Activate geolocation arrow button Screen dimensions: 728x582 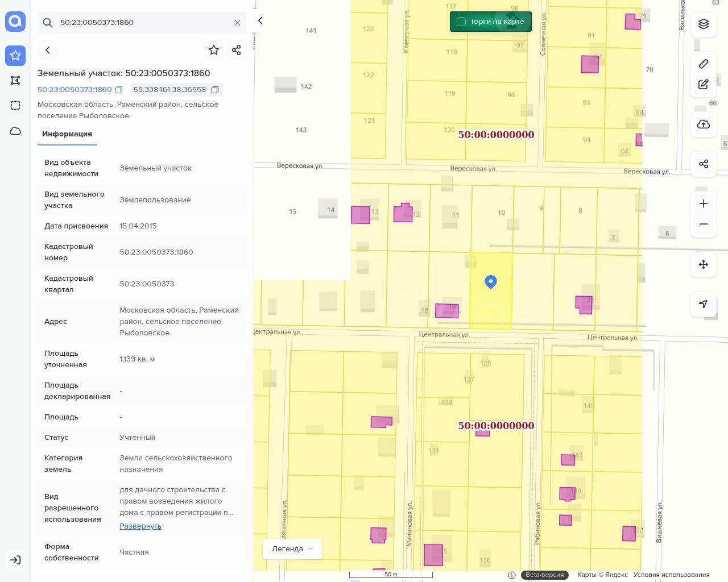tap(704, 304)
